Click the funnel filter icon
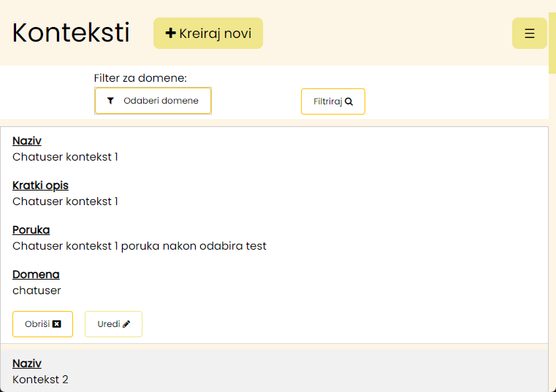Viewport: 556px width, 392px height. (110, 101)
